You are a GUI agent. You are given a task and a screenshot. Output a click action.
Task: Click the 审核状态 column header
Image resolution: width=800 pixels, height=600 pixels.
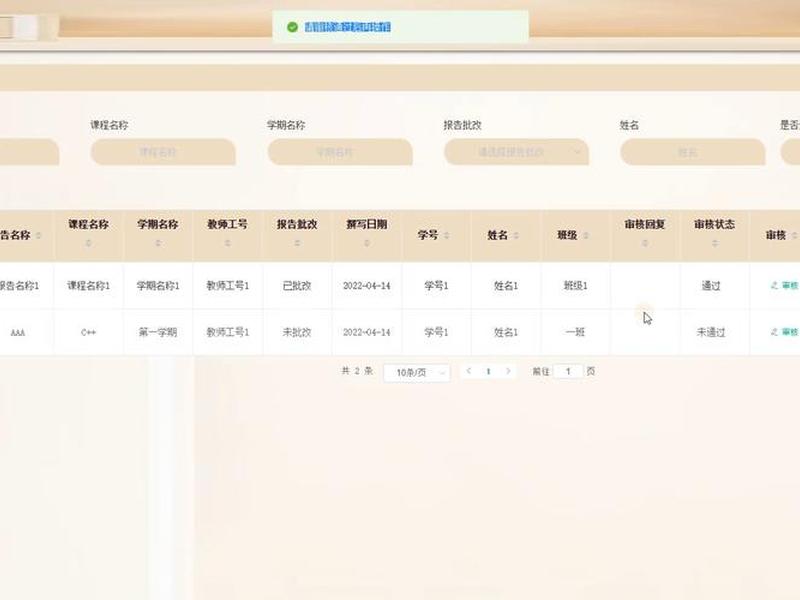tap(714, 224)
